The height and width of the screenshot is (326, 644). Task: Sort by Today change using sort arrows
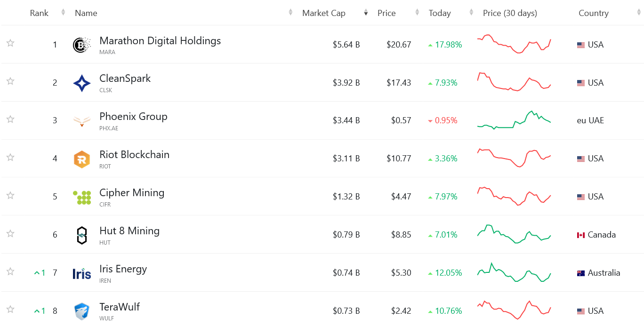[x=471, y=13]
